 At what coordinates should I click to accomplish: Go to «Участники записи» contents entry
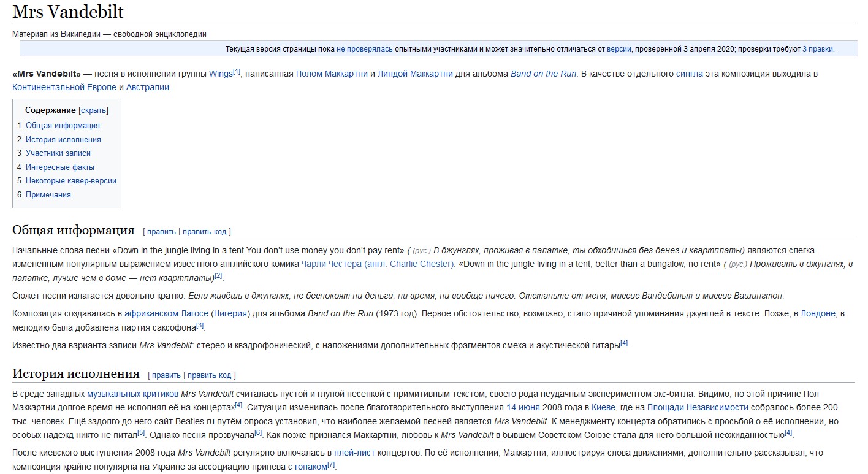point(58,153)
